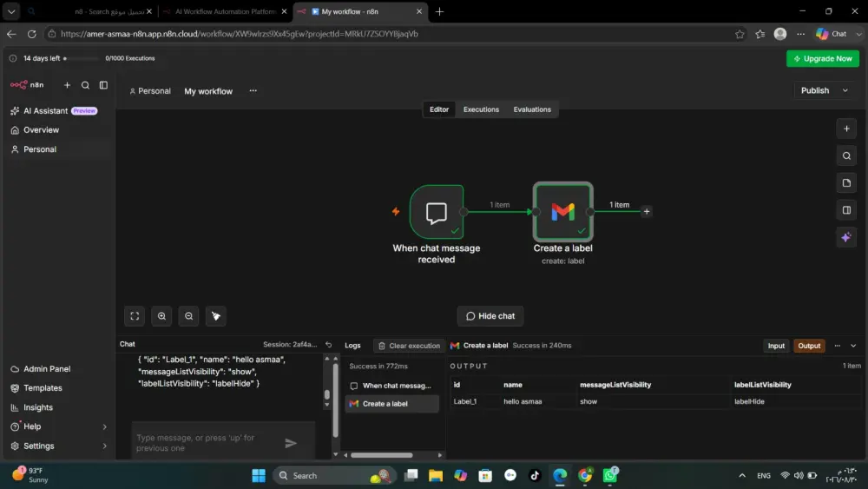The height and width of the screenshot is (489, 868).
Task: Select When chat message log entry
Action: pos(392,386)
